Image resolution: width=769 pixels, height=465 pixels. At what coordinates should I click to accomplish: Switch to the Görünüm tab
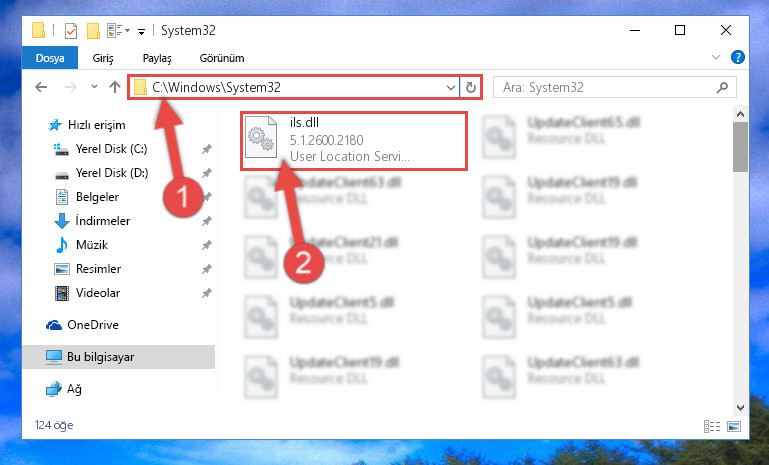click(222, 58)
